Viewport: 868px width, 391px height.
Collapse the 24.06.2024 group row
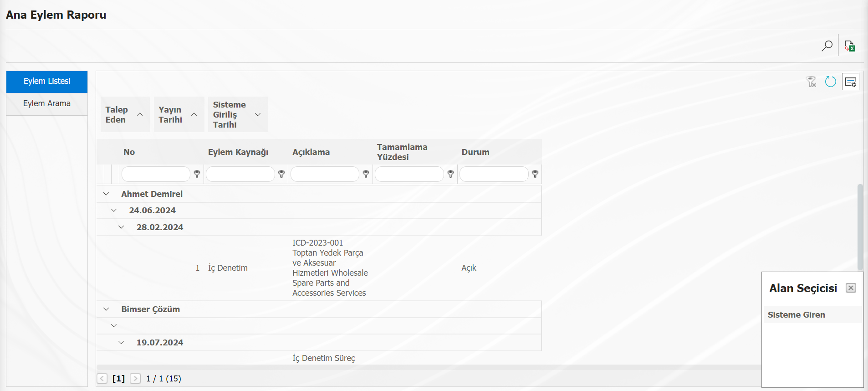tap(114, 211)
